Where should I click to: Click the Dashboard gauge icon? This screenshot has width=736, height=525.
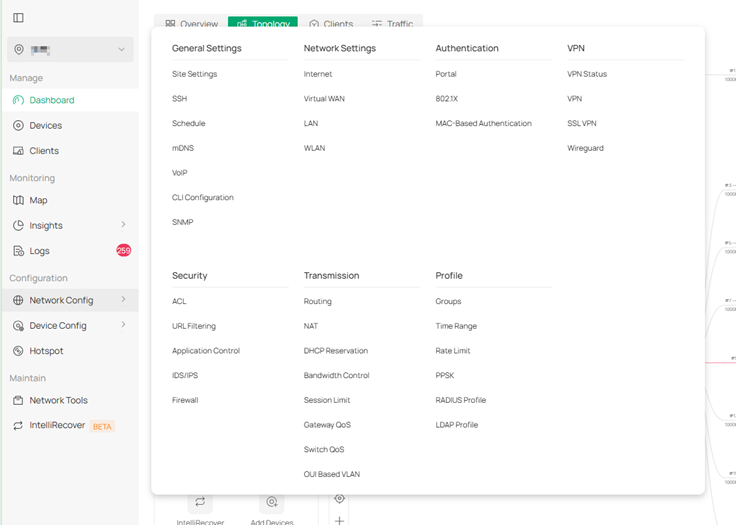click(18, 100)
